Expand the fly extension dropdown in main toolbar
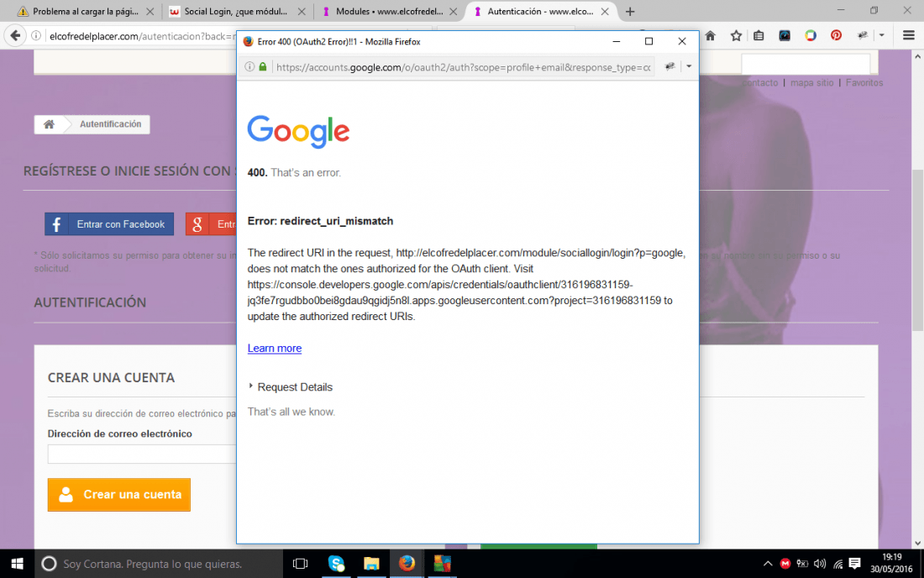This screenshot has height=578, width=924. [x=881, y=36]
